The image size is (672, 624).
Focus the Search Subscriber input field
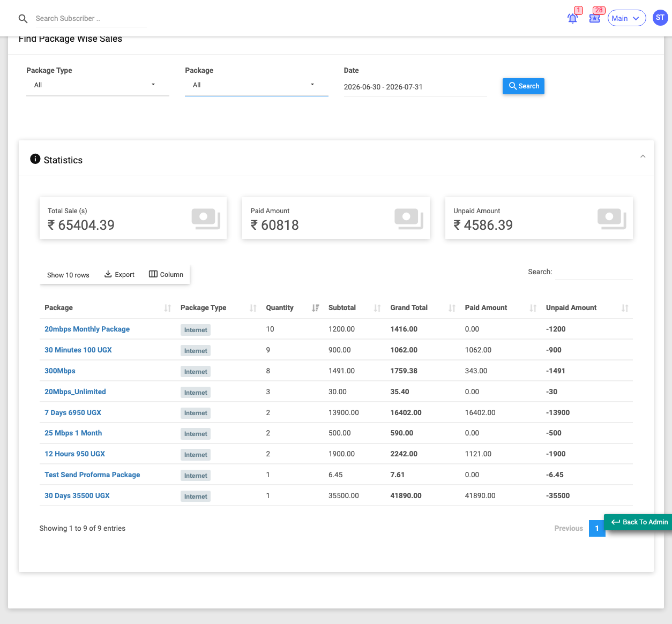[91, 19]
